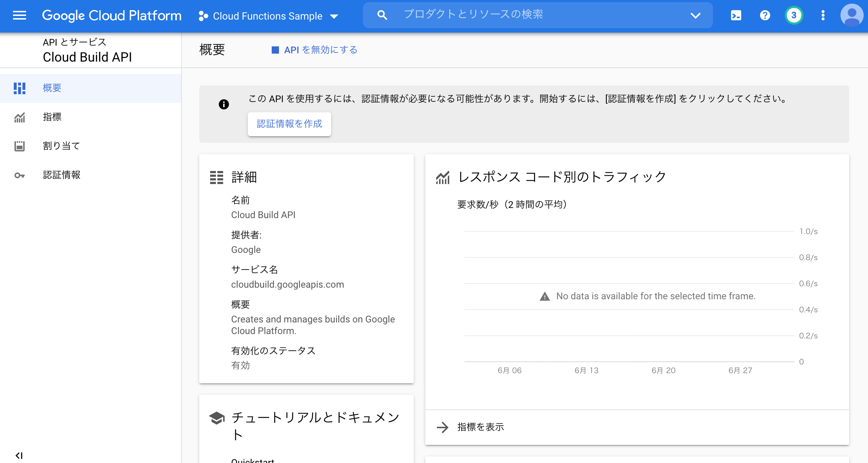
Task: Click the 割り当て (quotas) sidebar icon
Action: coord(20,146)
